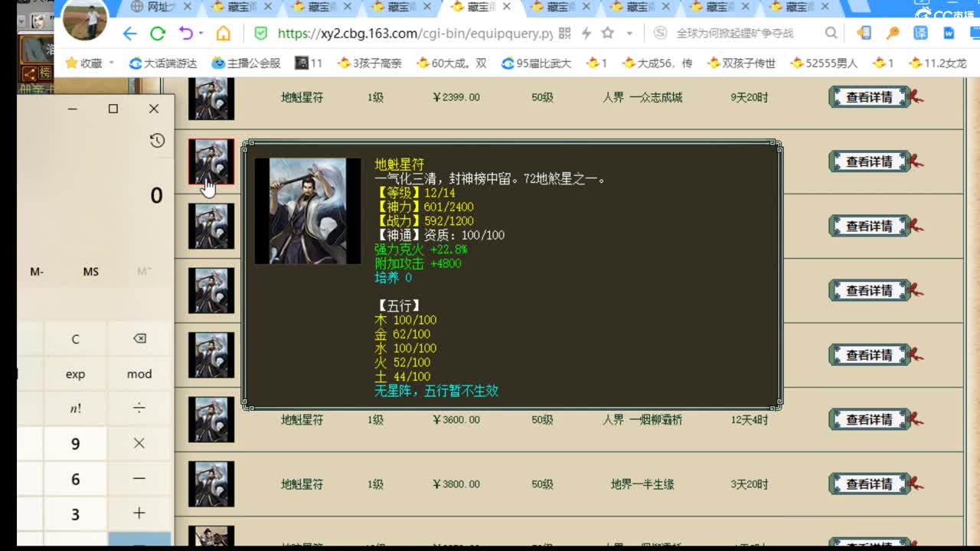Click the plus + key in calculator
Viewport: 980px width, 551px height.
coord(139,514)
